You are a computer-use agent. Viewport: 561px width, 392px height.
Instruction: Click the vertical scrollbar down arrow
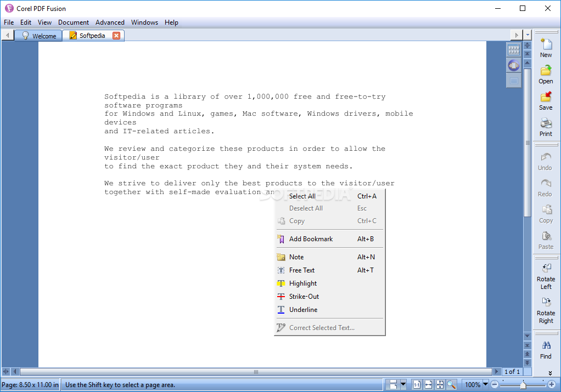point(528,336)
